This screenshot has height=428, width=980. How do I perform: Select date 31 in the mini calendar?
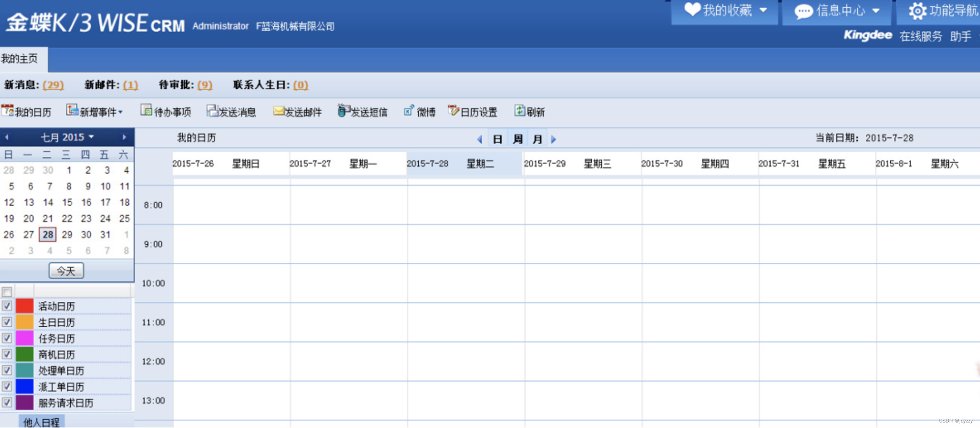[x=105, y=234]
